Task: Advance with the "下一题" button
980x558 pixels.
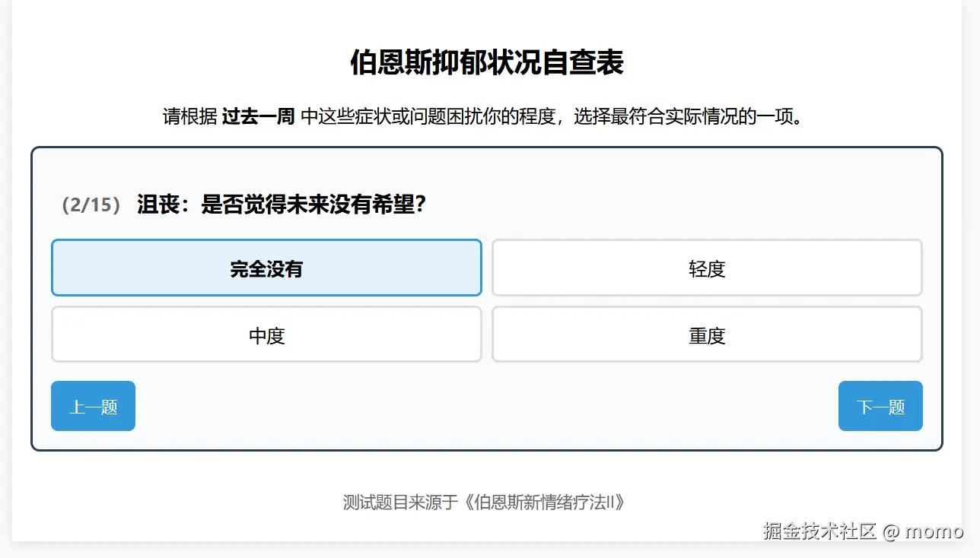Action: click(x=880, y=406)
